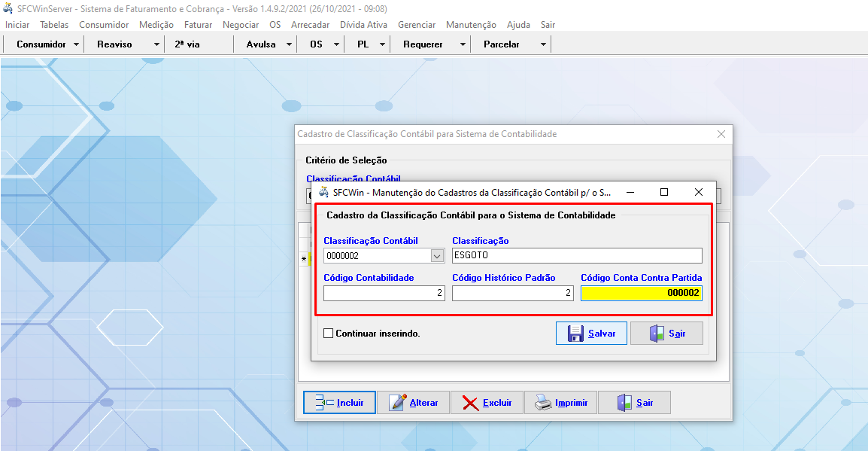Click the Excluir red X icon
Image resolution: width=868 pixels, height=451 pixels.
(471, 403)
